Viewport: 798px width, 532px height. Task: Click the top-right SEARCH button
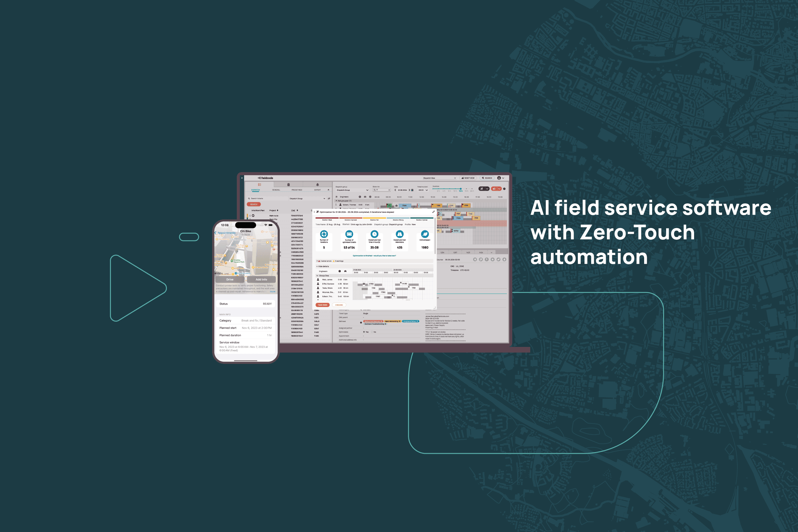tap(487, 178)
